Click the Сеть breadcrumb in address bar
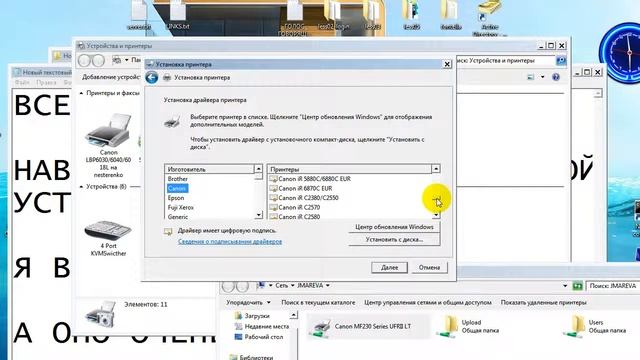 click(x=281, y=286)
